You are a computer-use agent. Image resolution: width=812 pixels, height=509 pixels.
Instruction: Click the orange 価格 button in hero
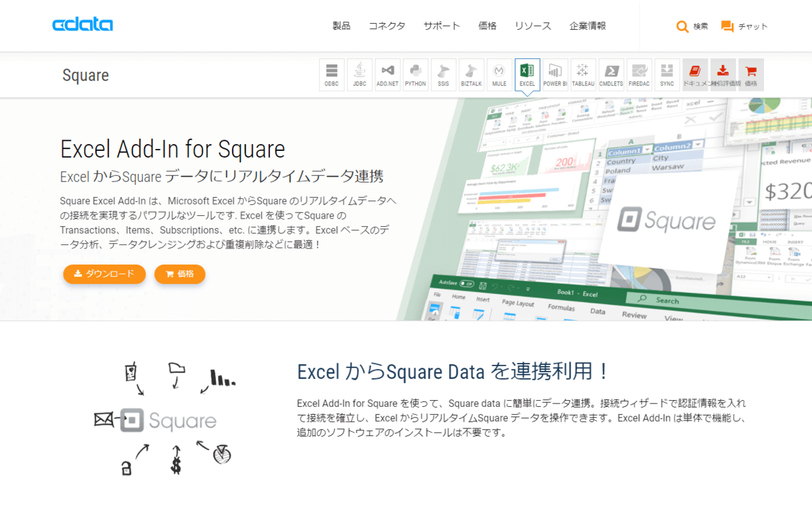point(180,273)
